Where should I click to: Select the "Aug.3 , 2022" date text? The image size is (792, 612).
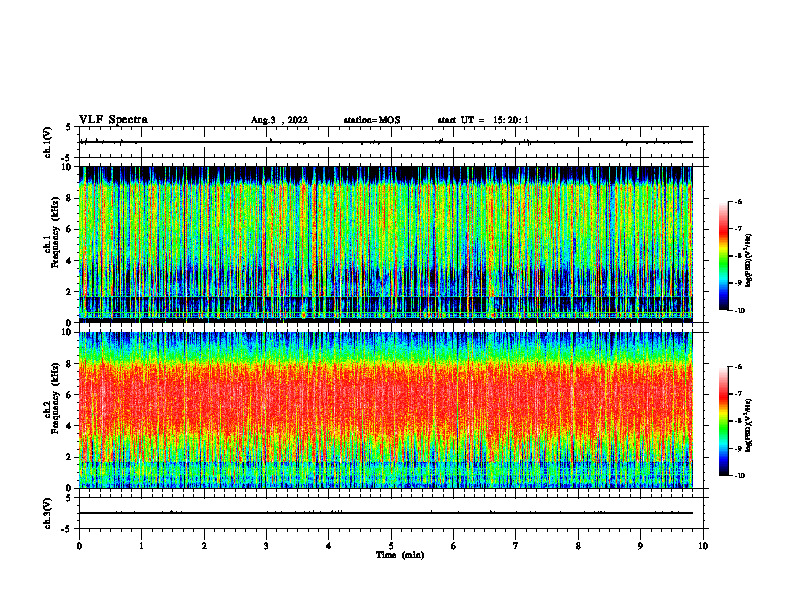(279, 120)
